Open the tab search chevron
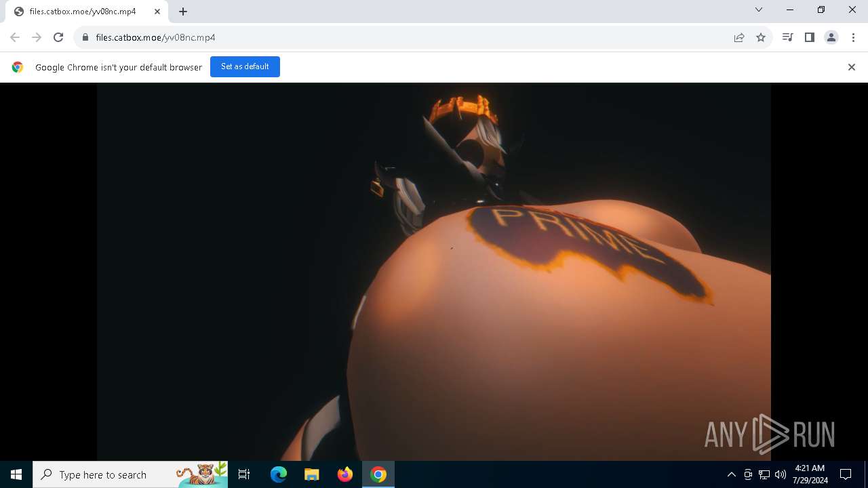Image resolution: width=868 pixels, height=488 pixels. click(x=759, y=10)
